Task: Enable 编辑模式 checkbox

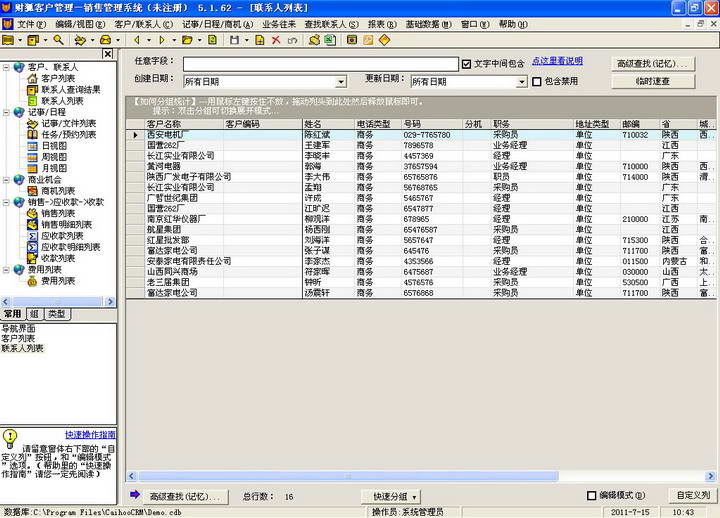Action: coord(591,495)
